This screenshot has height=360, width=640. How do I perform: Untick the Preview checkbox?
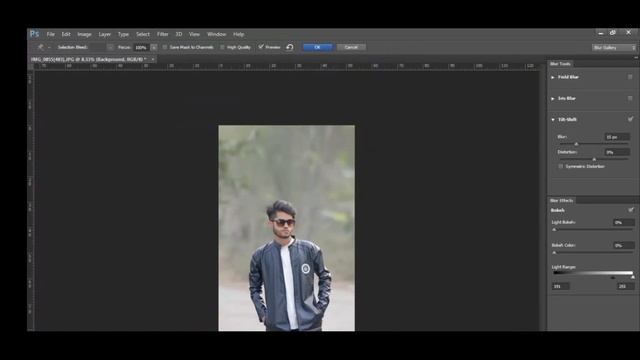(261, 47)
